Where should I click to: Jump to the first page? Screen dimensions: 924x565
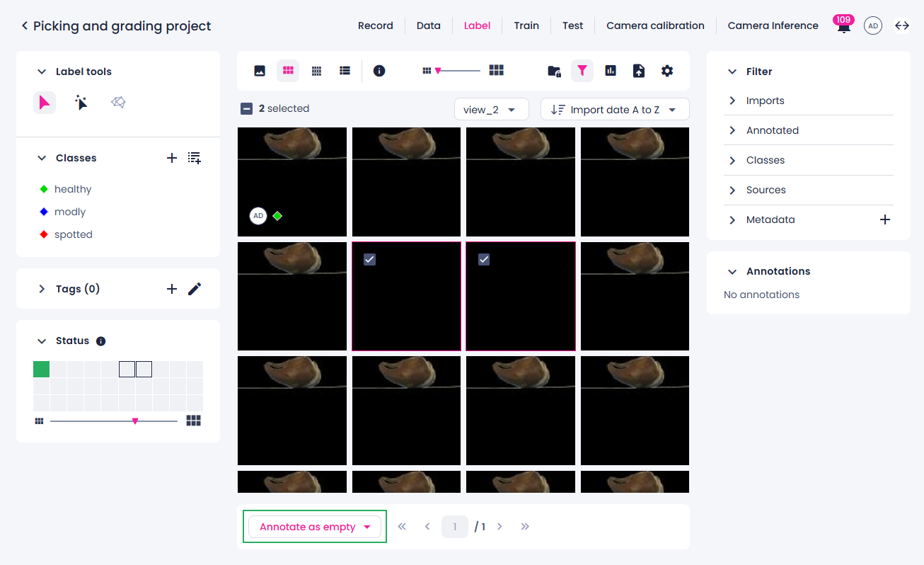coord(402,527)
